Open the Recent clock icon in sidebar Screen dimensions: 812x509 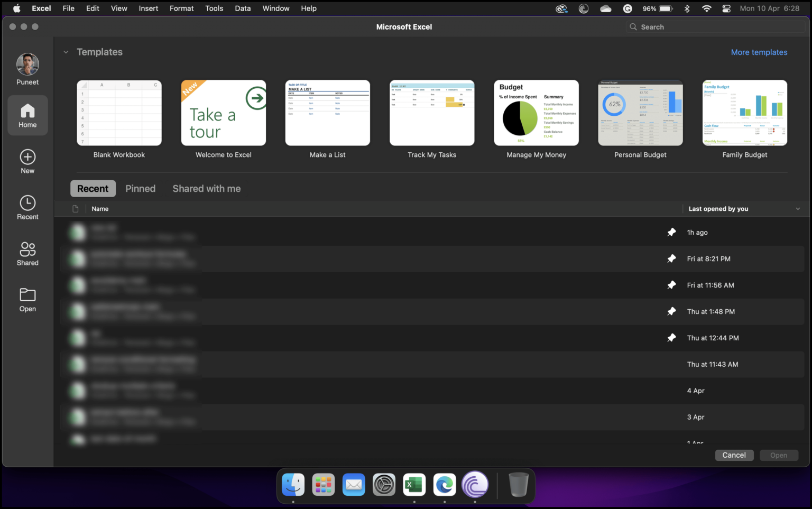click(x=27, y=203)
